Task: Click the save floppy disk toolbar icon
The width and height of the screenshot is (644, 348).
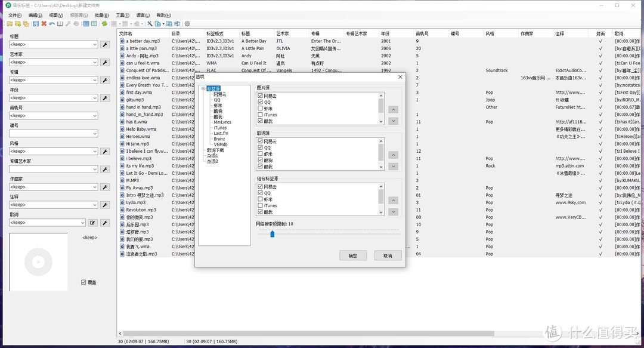Action: tap(36, 24)
